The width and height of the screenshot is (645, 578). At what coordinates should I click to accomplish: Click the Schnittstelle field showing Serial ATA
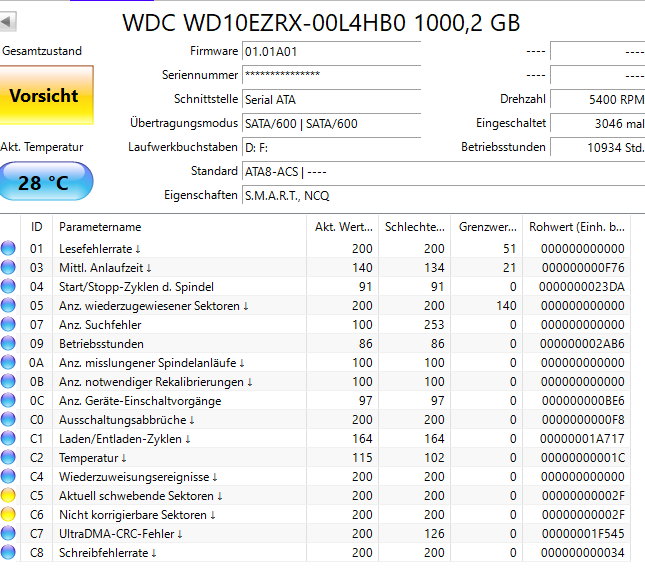pos(332,100)
